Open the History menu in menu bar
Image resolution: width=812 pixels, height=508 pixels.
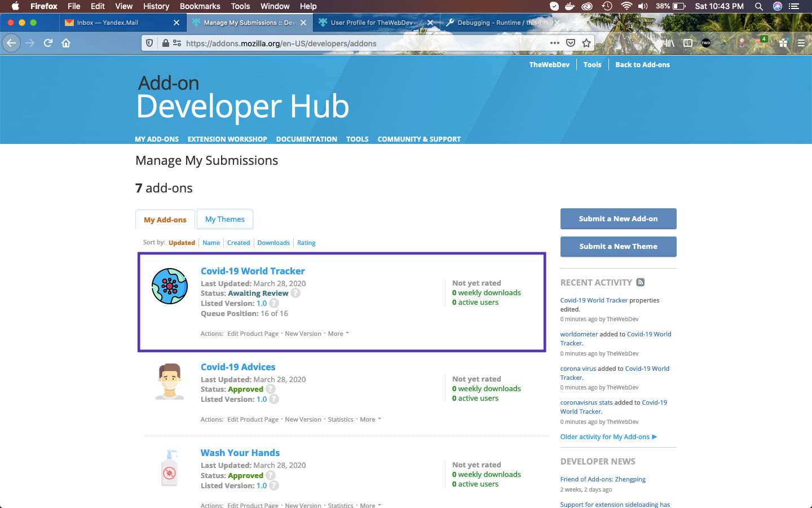(x=156, y=6)
